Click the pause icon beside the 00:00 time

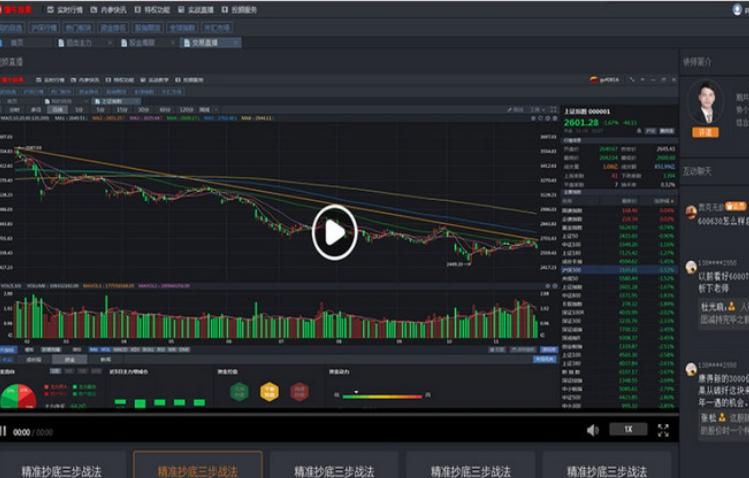[3, 432]
